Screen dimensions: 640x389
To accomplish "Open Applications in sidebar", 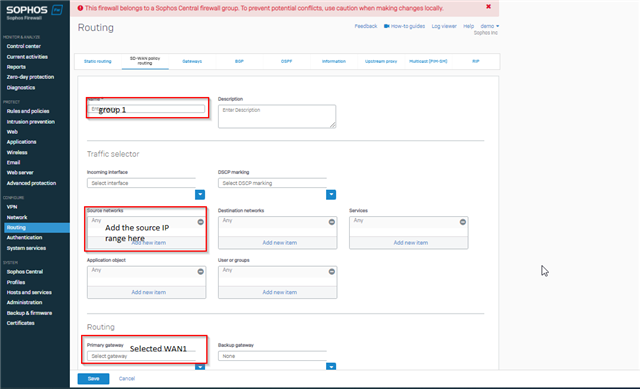I will (21, 142).
